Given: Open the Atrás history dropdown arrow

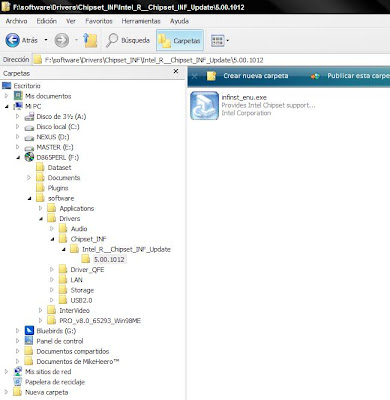Looking at the screenshot, I should pyautogui.click(x=46, y=40).
